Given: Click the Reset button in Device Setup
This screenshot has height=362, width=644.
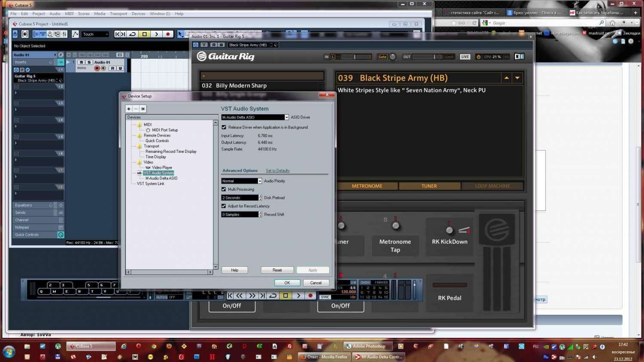Looking at the screenshot, I should (x=277, y=270).
